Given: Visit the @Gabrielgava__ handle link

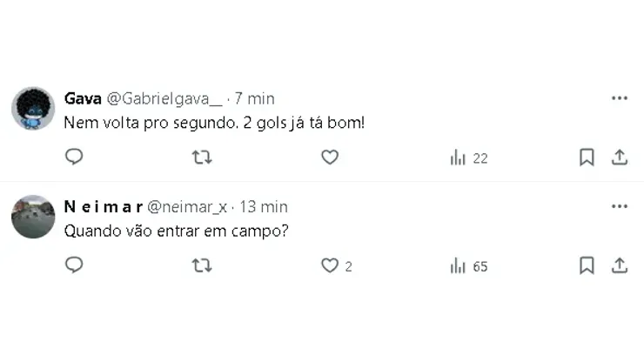Looking at the screenshot, I should click(x=164, y=99).
